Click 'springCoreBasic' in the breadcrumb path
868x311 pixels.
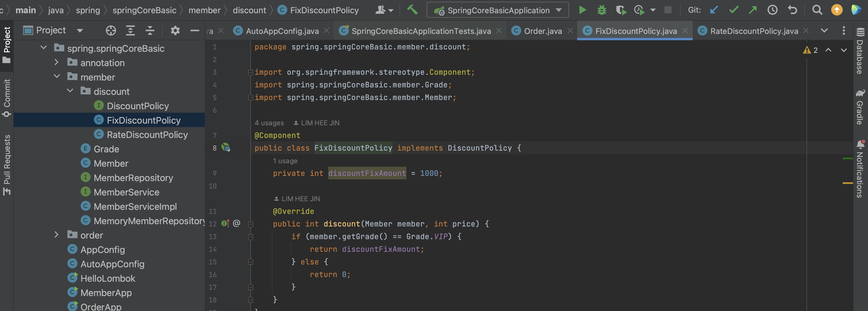pyautogui.click(x=144, y=10)
